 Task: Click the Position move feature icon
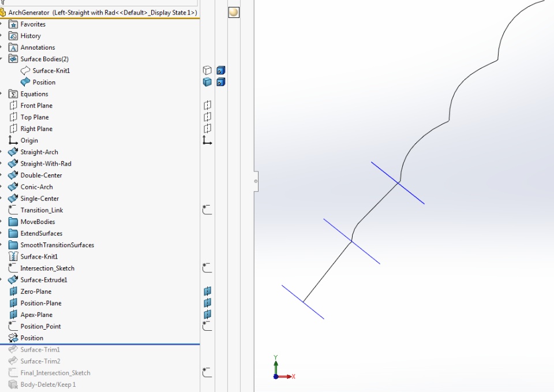13,338
